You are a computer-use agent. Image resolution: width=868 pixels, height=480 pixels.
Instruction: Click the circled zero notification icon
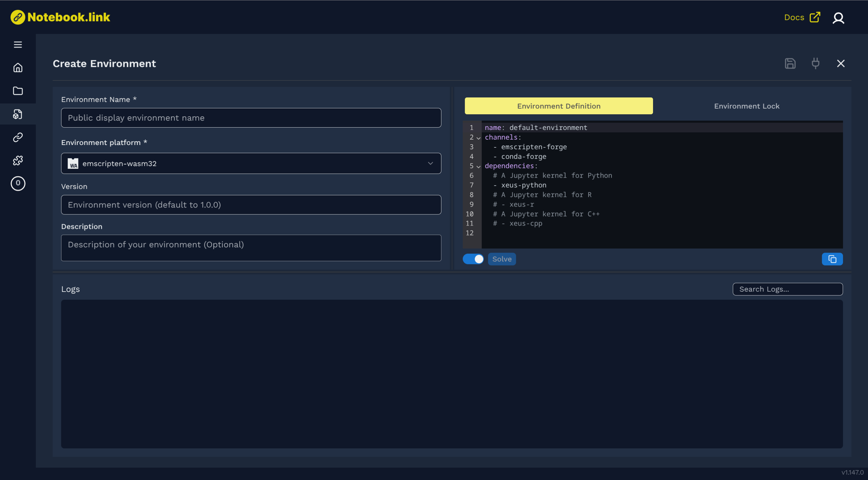coord(17,183)
